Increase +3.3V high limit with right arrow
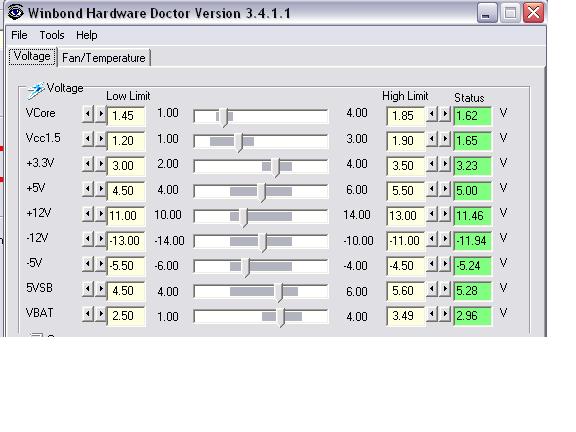The width and height of the screenshot is (576, 432). pos(445,164)
